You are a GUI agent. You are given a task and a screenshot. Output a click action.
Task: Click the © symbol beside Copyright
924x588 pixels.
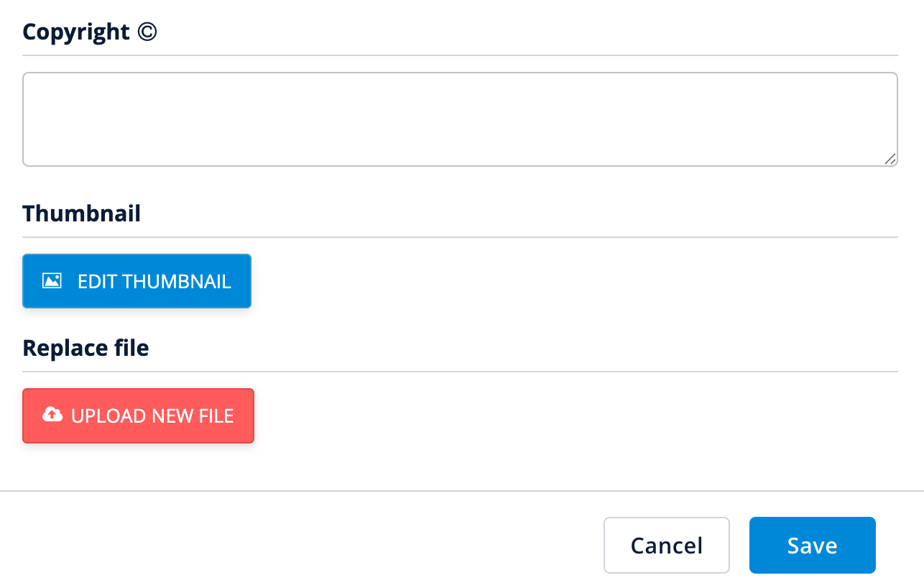point(147,32)
